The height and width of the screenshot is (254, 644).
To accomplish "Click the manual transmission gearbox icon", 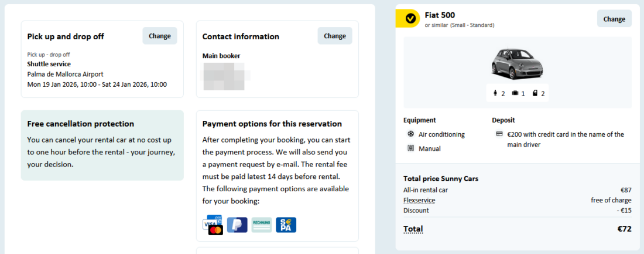I will [x=411, y=148].
